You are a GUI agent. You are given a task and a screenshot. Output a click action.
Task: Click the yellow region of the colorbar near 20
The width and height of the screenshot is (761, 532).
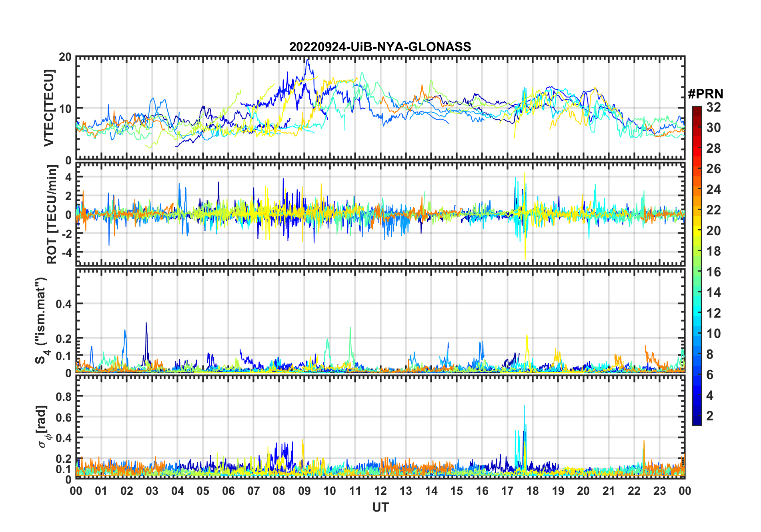pos(697,230)
